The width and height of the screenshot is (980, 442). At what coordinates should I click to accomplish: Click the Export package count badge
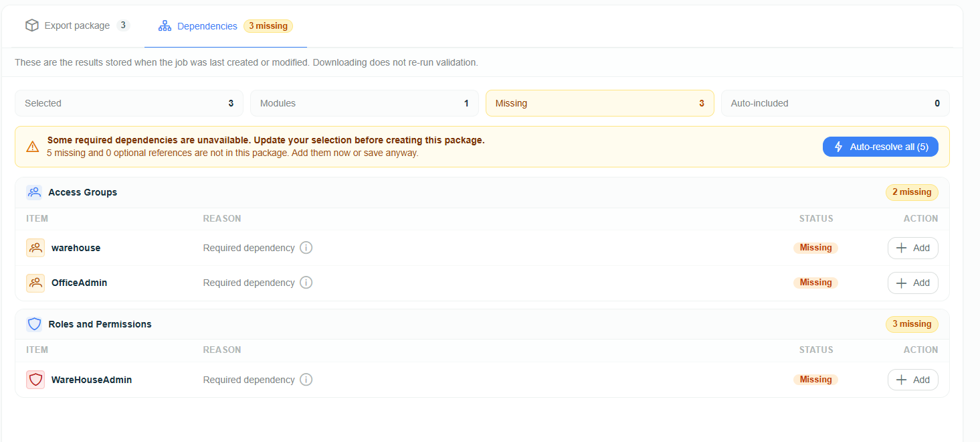coord(123,25)
